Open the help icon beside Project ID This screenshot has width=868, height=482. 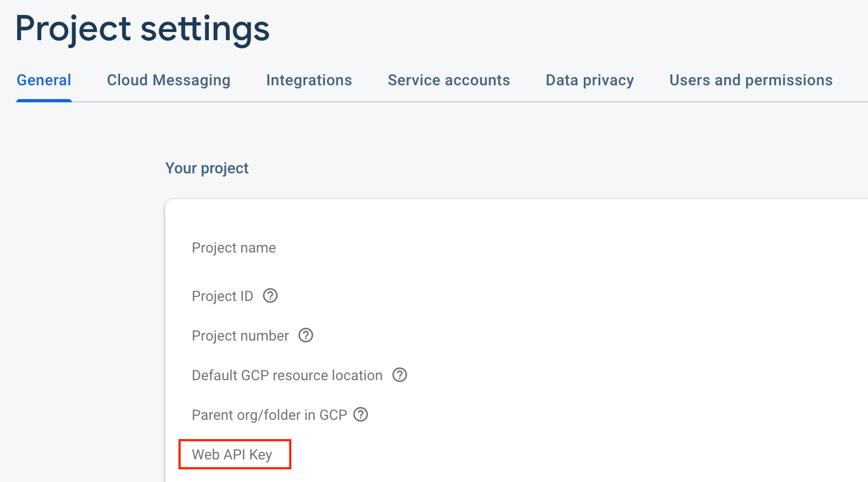[x=270, y=296]
